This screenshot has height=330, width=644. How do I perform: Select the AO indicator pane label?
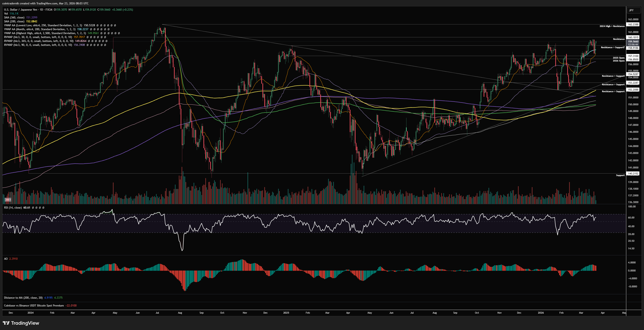coord(6,259)
